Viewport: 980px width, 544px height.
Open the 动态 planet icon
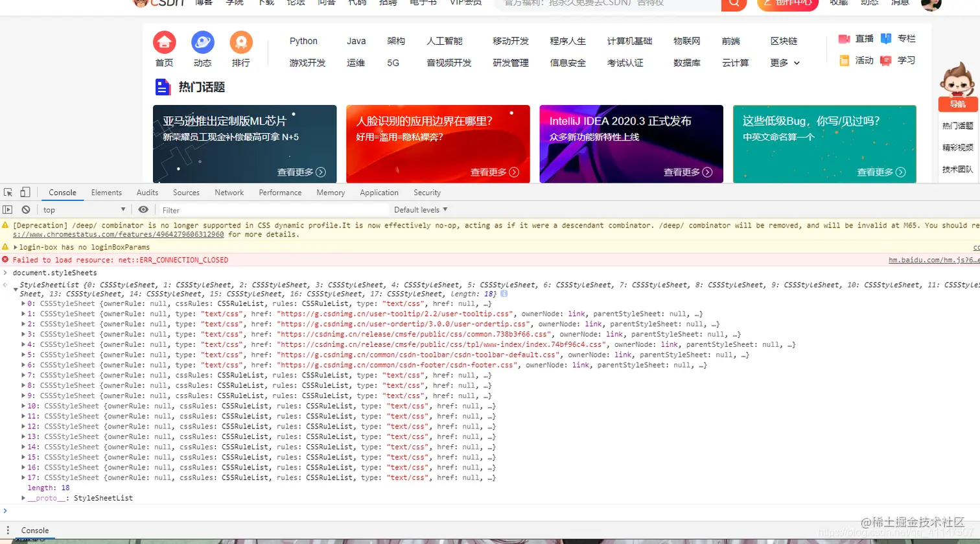click(203, 43)
